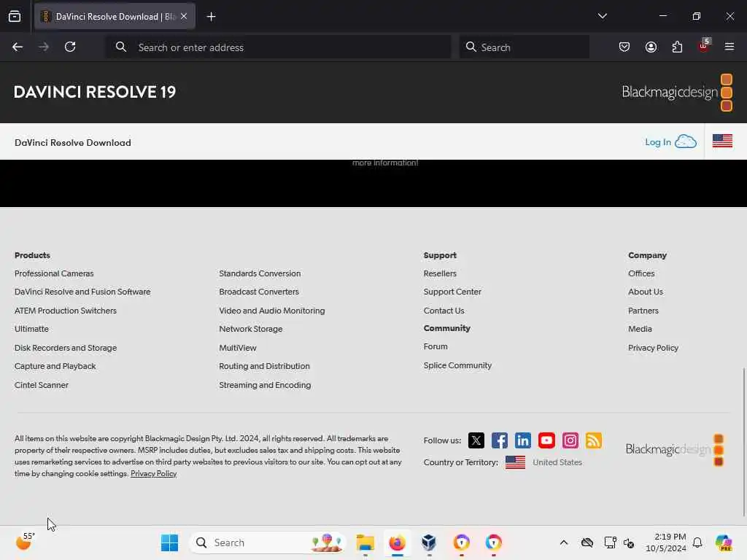Image resolution: width=747 pixels, height=560 pixels.
Task: Click the Firefox icon in the taskbar
Action: [x=397, y=542]
